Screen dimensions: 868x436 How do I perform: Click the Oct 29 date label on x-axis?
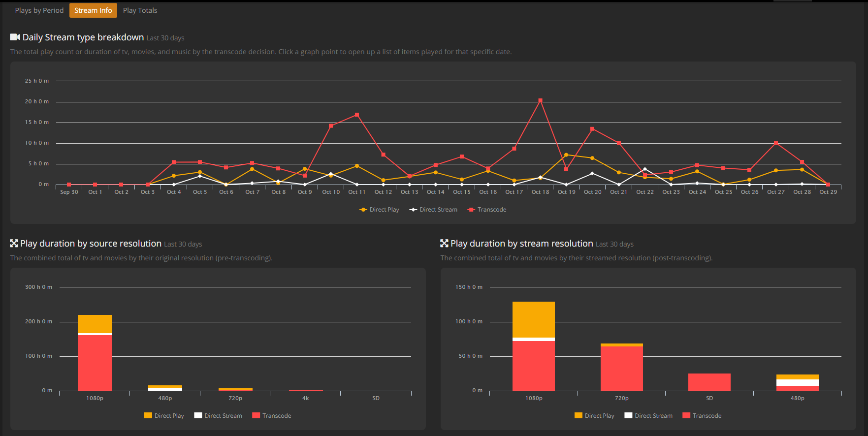point(828,192)
